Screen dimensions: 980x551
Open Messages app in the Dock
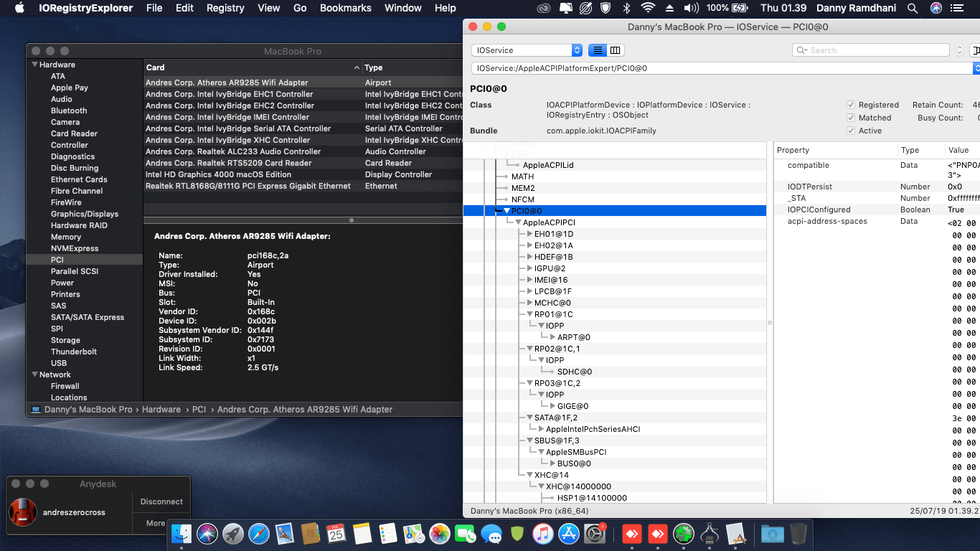click(x=491, y=533)
